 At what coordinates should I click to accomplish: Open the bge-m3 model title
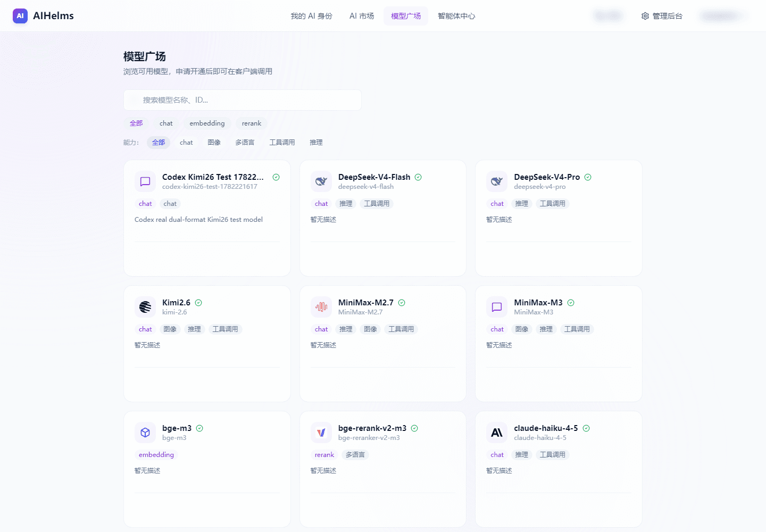[x=177, y=428]
